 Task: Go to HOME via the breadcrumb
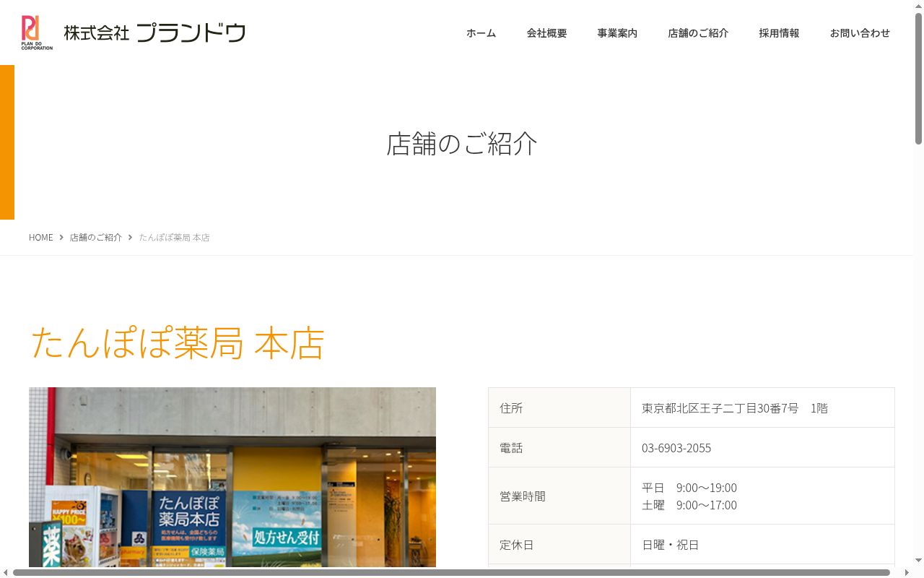click(41, 238)
